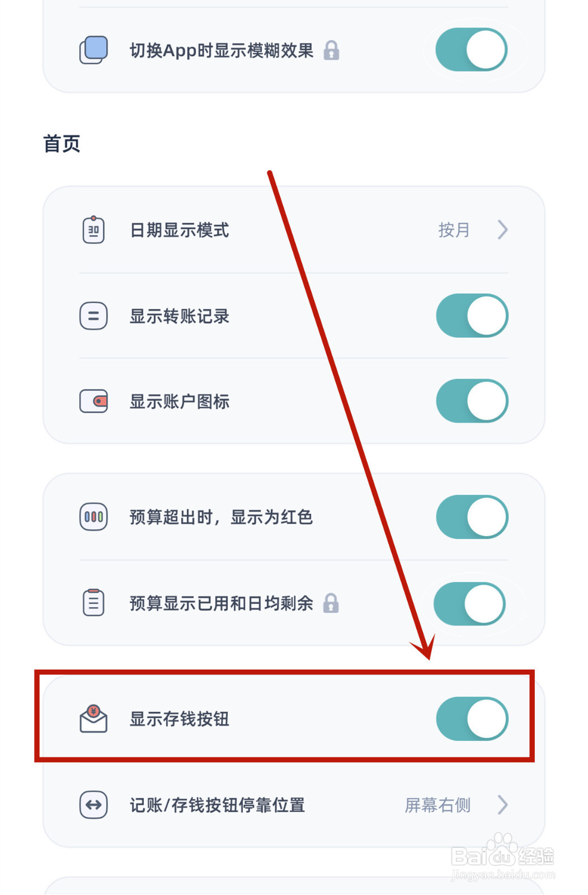Select the 屏幕右侧 dock position value
This screenshot has width=588, height=895.
(x=438, y=805)
